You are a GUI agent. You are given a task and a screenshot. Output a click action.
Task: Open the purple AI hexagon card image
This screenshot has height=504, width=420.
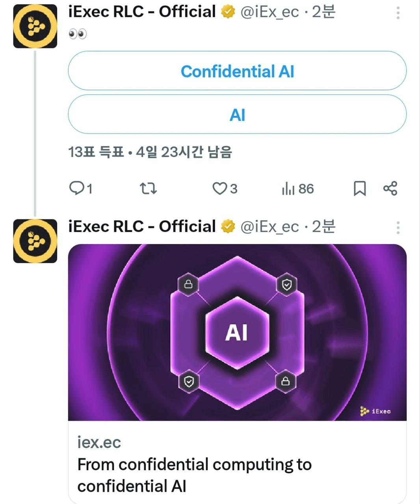(237, 332)
